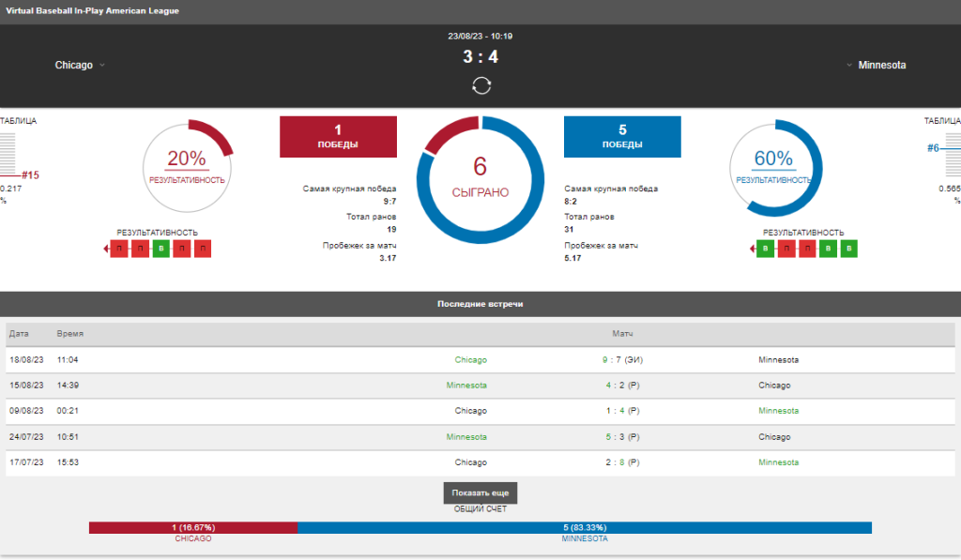Click the last green win box in Minnesota's form
Viewport: 961px width, 560px height.
pyautogui.click(x=848, y=250)
